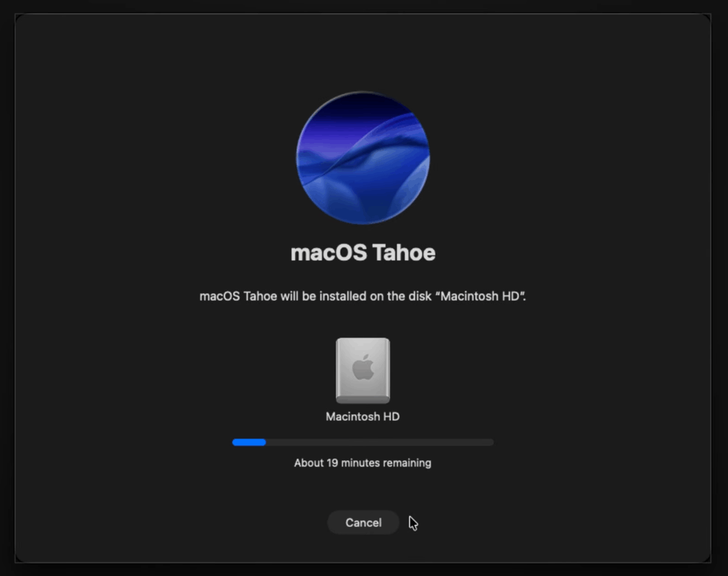The width and height of the screenshot is (728, 576).
Task: Click the macOS Tahoe round logo
Action: point(363,158)
